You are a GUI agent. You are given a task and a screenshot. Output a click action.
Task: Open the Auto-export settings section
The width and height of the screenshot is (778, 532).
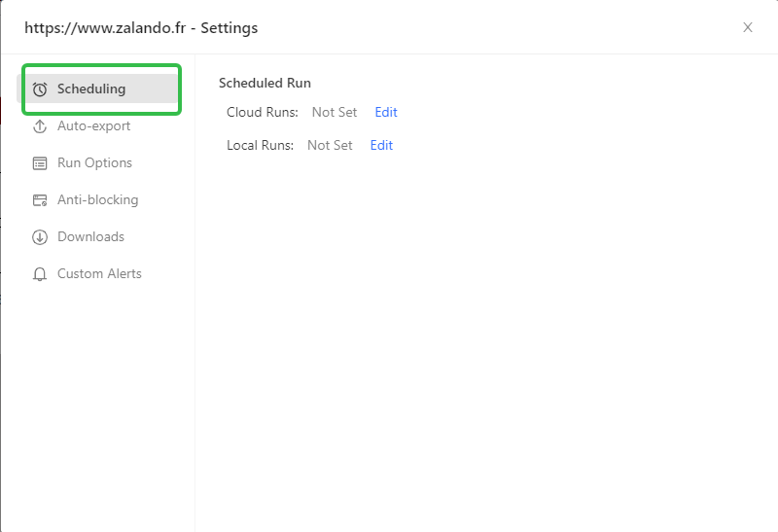(x=93, y=125)
